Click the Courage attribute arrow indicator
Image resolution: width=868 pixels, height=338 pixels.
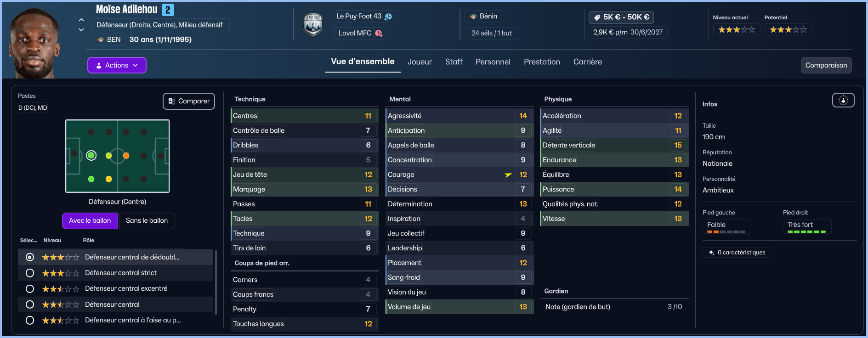point(508,175)
